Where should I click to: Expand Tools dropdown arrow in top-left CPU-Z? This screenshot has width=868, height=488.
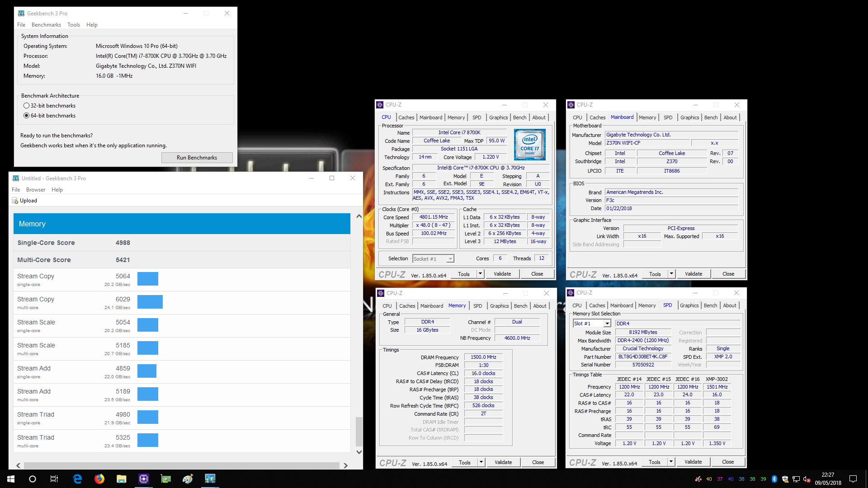click(x=480, y=274)
